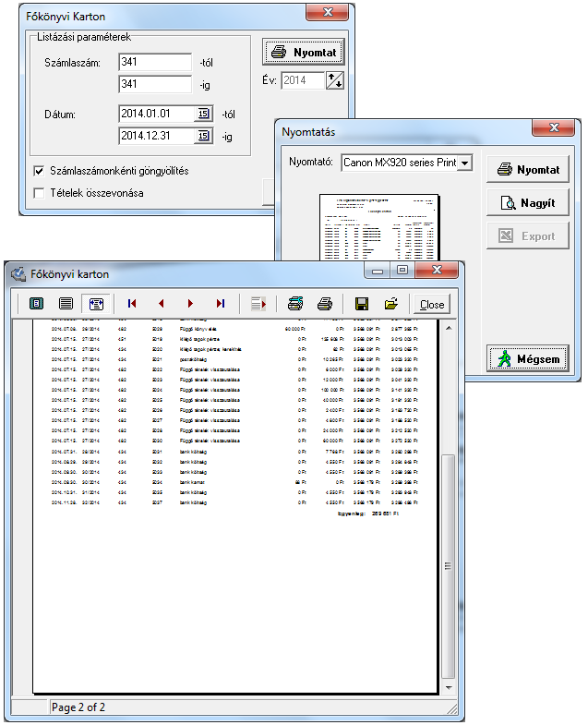Click the 'Listázási paraméterek' group label

(84, 37)
